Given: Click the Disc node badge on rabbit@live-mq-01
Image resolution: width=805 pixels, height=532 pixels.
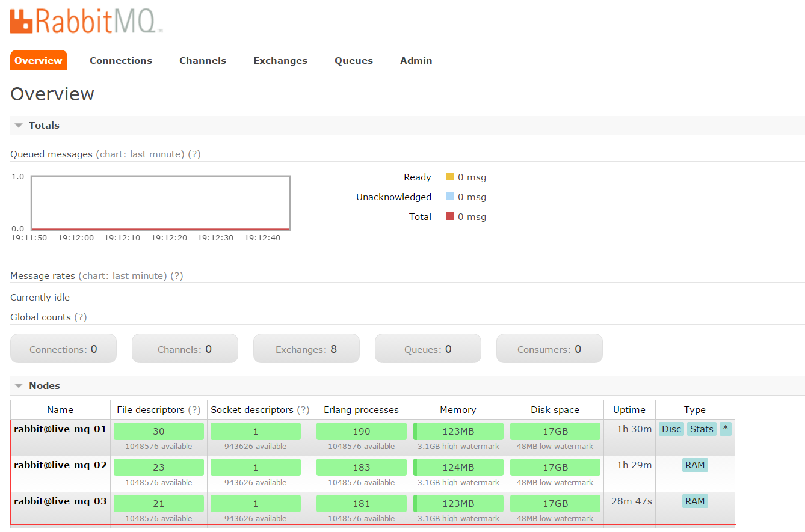Looking at the screenshot, I should 671,429.
